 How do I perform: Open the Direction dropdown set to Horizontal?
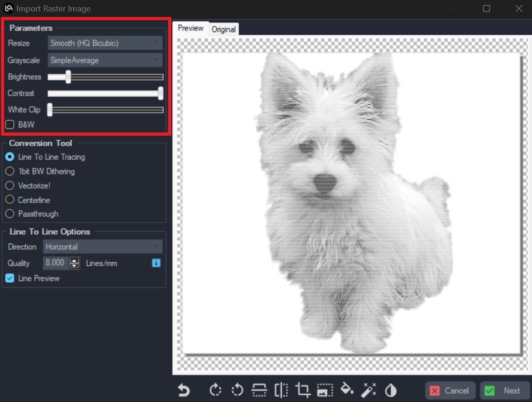coord(103,247)
